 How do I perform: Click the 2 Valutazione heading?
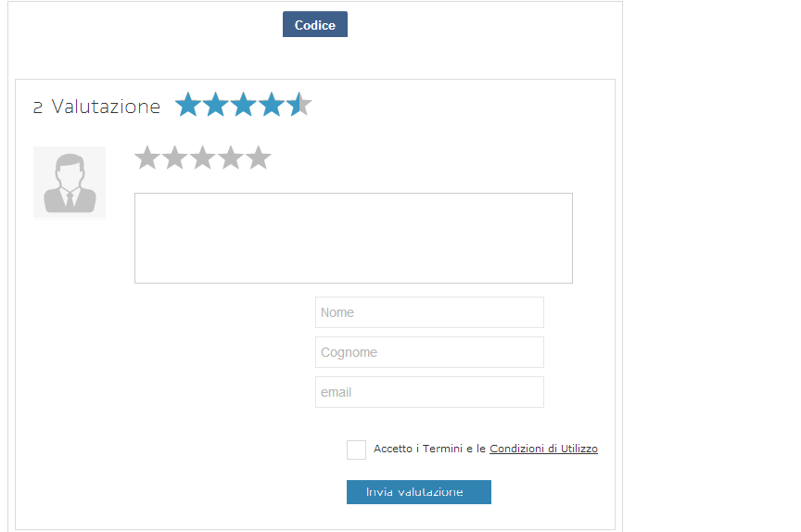coord(96,107)
